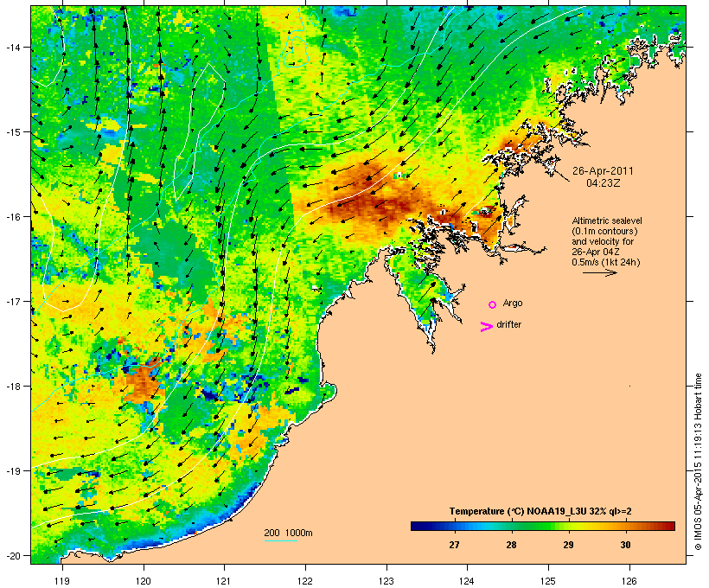
Task: Click latitude axis label -19
Action: [x=12, y=471]
